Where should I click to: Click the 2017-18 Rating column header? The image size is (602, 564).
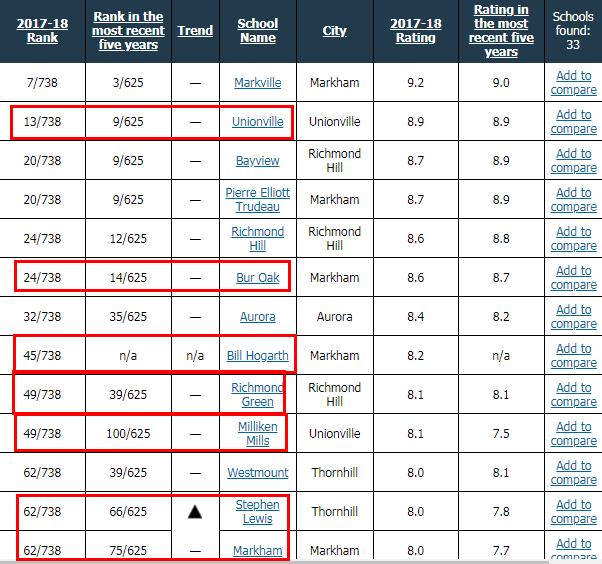coord(415,30)
